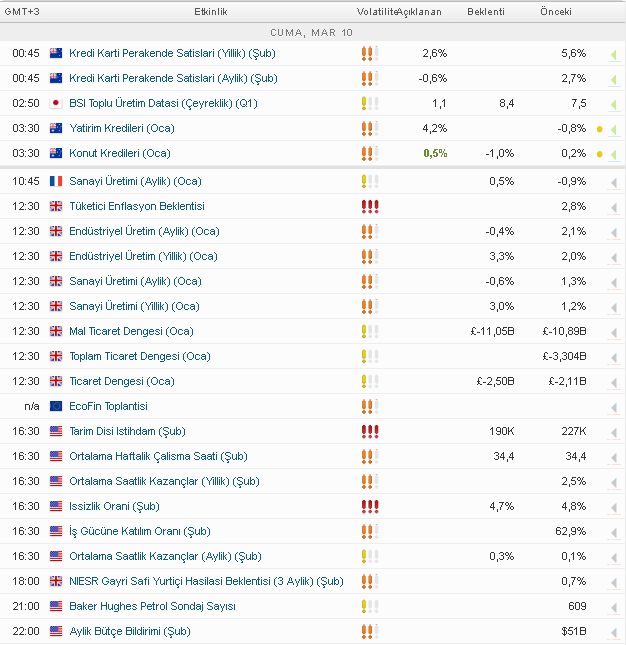Click the EU flag next to EcoFin Toplantisi
Image resolution: width=626 pixels, height=645 pixels.
click(56, 406)
